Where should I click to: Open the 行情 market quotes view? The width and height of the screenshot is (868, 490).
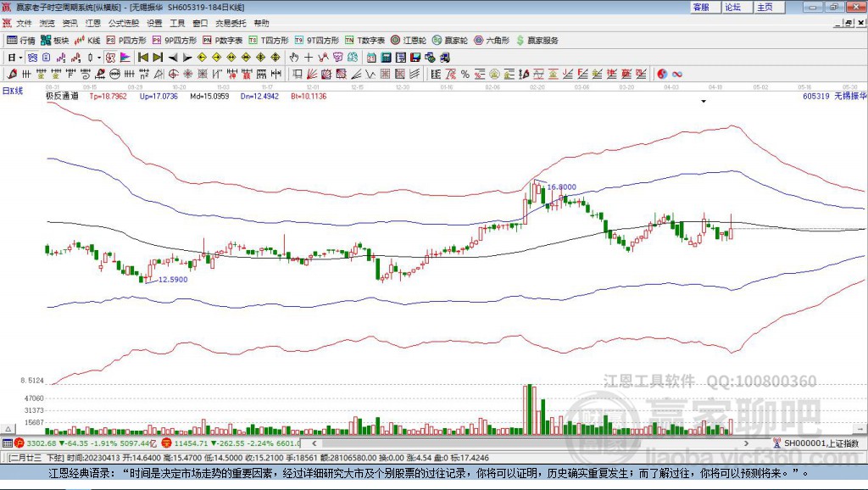(x=21, y=40)
